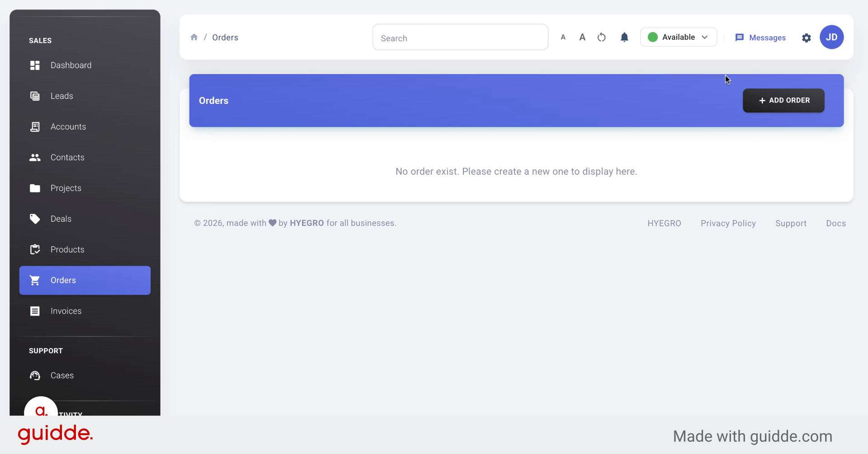Go to Contacts page

click(x=67, y=158)
